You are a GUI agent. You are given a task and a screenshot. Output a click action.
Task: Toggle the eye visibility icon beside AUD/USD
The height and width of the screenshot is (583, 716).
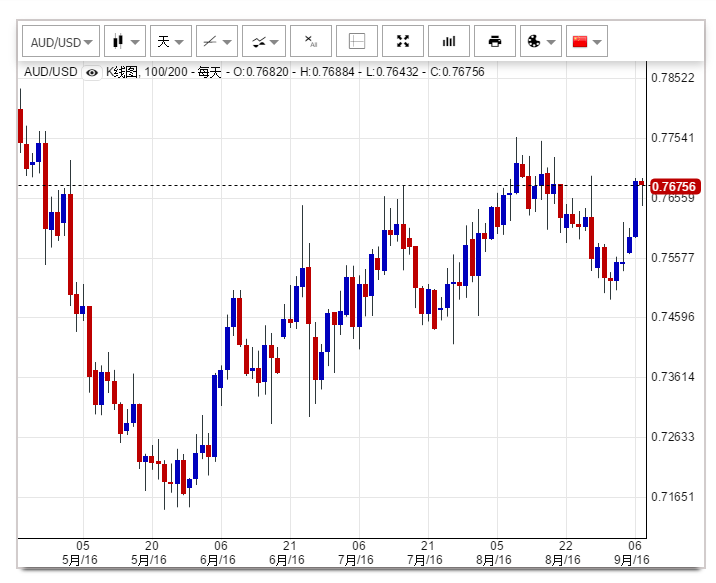pyautogui.click(x=92, y=73)
